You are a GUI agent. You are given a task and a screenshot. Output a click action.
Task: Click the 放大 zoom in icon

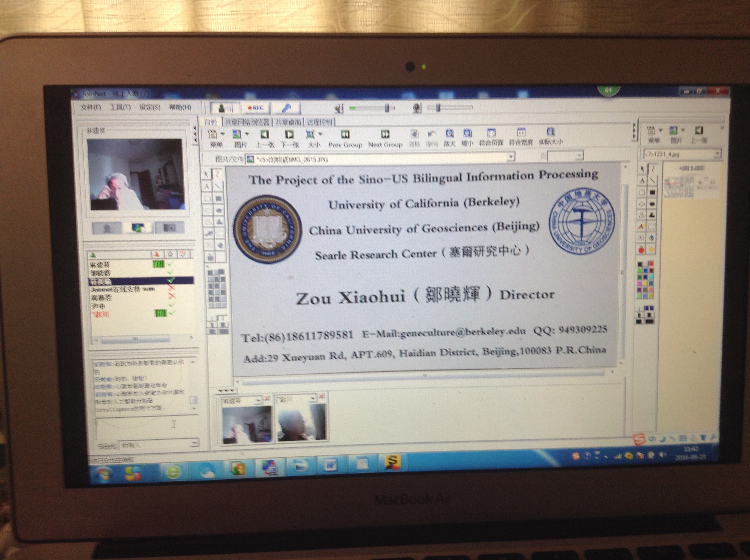450,133
